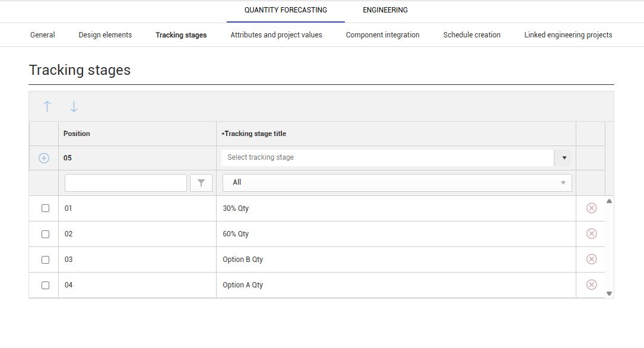Remove the Option A Qty stage
Viewport: 644px width, 348px height.
point(591,284)
